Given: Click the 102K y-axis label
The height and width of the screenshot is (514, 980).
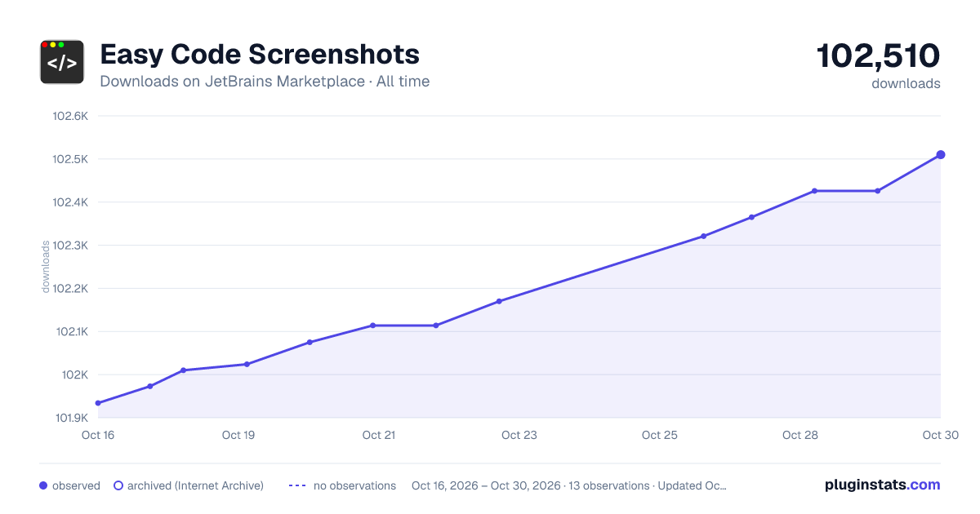Looking at the screenshot, I should click(x=75, y=375).
